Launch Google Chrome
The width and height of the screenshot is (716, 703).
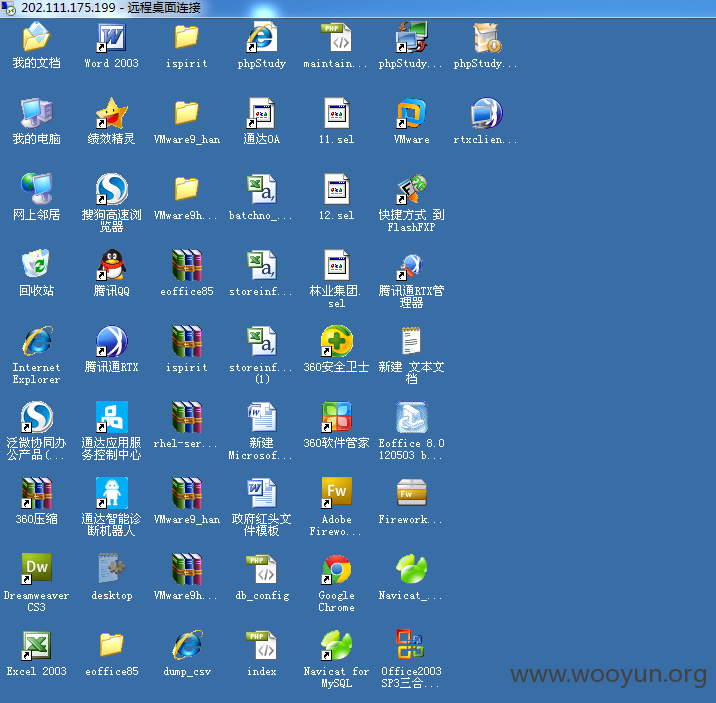[337, 568]
